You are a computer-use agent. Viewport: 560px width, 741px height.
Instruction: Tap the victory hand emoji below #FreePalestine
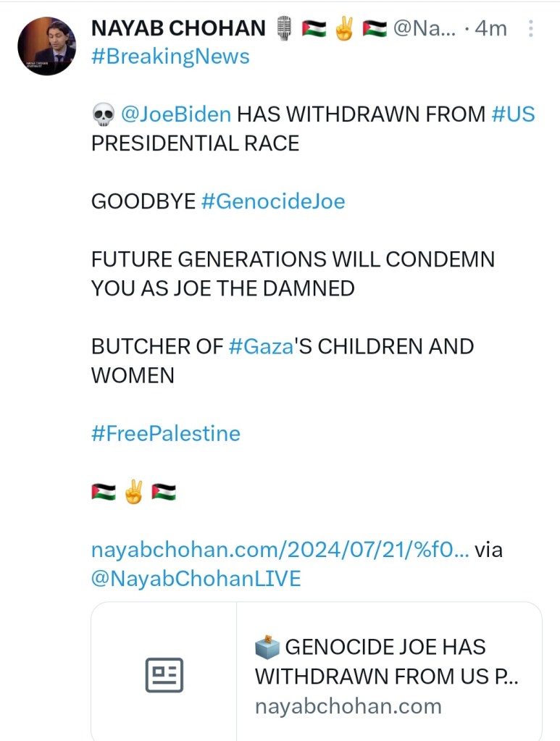(x=133, y=493)
